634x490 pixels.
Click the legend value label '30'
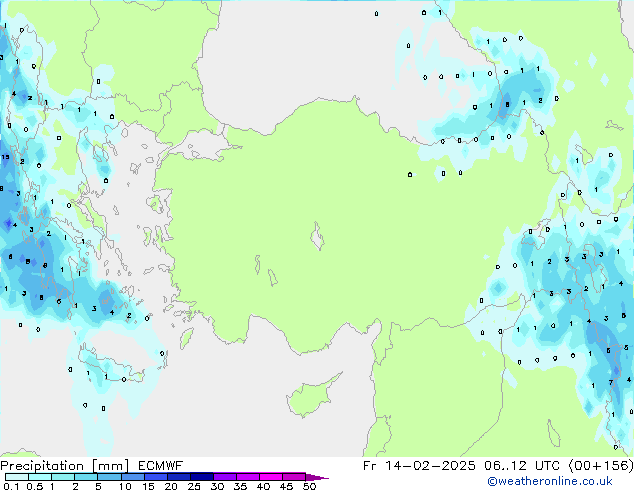(x=218, y=486)
